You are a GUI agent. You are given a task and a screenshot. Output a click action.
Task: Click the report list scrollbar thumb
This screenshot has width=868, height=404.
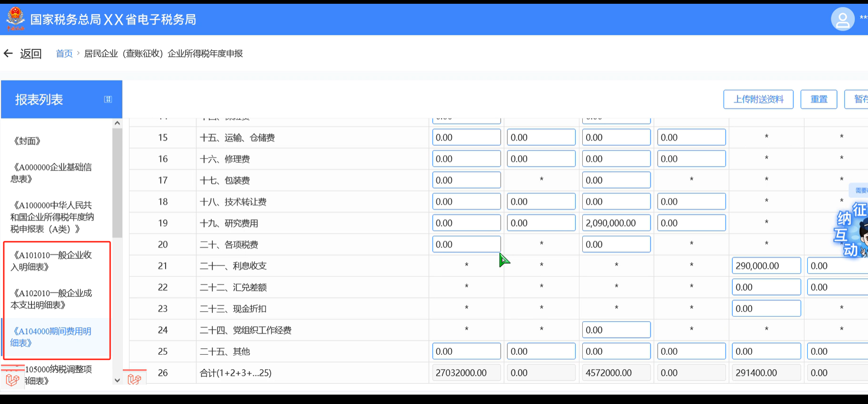[x=117, y=182]
